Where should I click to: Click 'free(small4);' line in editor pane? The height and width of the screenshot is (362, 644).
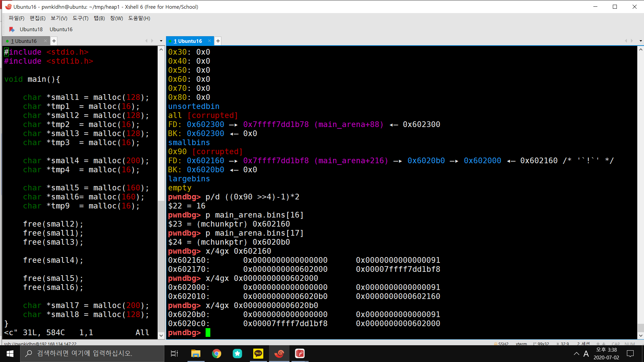pos(53,260)
